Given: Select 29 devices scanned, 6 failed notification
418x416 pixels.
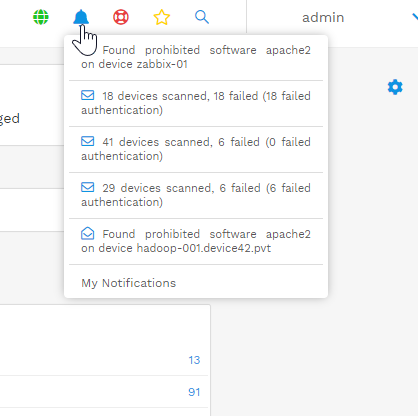Looking at the screenshot, I should tap(196, 195).
